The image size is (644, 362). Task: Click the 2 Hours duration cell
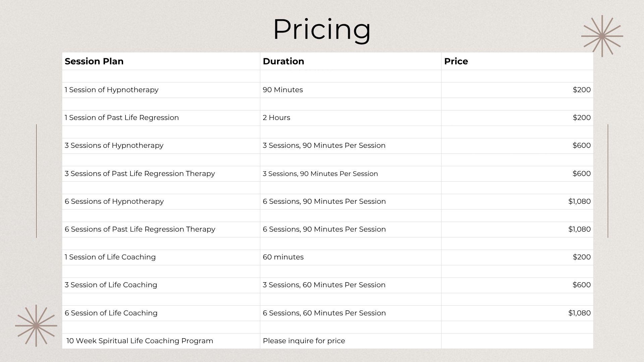[x=351, y=118]
